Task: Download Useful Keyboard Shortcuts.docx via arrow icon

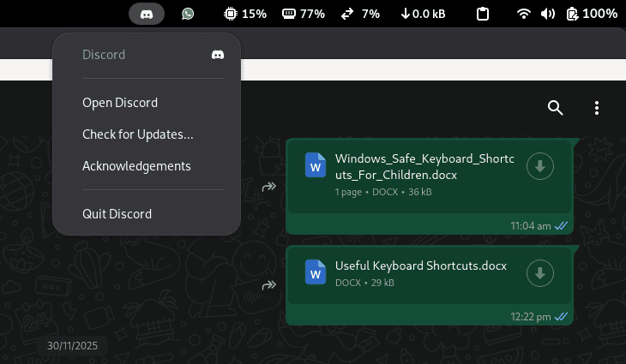Action: coord(539,273)
